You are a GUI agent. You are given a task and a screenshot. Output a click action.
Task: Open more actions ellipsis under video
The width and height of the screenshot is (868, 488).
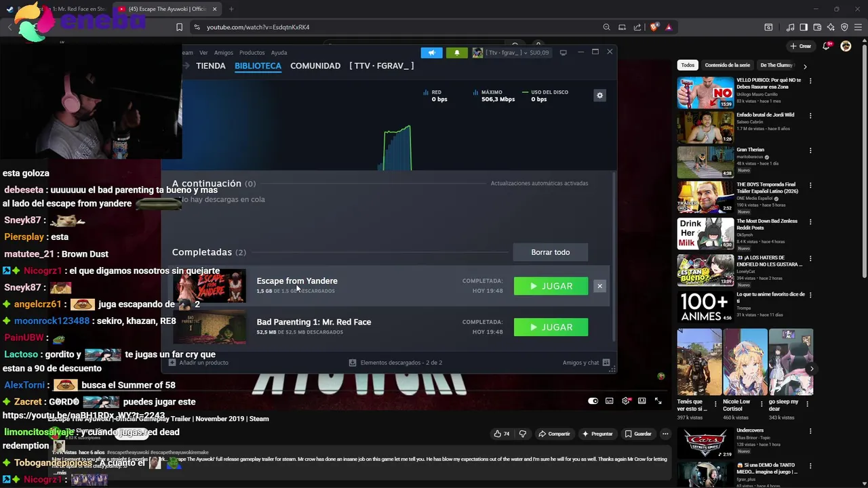(x=666, y=434)
